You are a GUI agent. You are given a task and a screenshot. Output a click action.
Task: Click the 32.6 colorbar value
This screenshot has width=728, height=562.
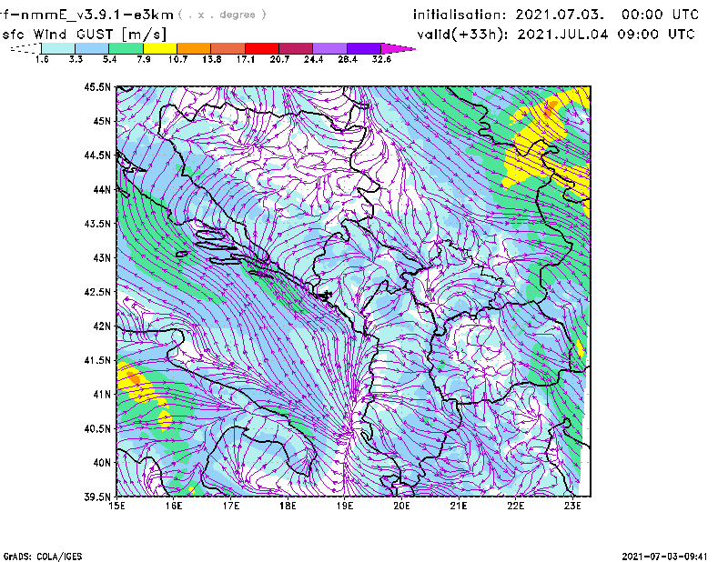(x=381, y=59)
